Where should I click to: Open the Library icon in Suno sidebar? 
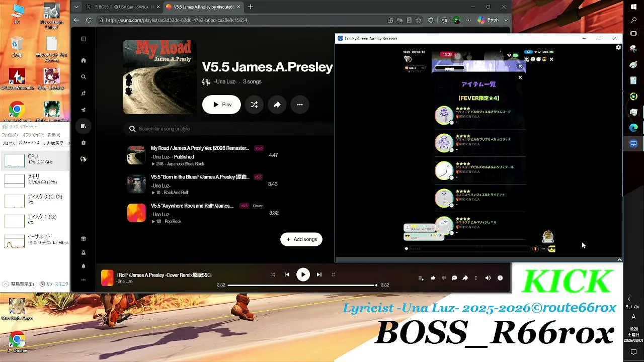84,126
